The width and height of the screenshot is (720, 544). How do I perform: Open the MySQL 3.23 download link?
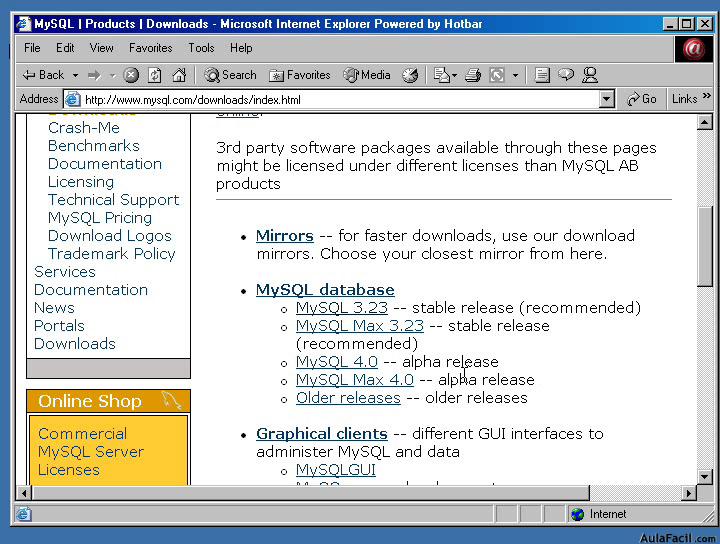click(x=342, y=308)
